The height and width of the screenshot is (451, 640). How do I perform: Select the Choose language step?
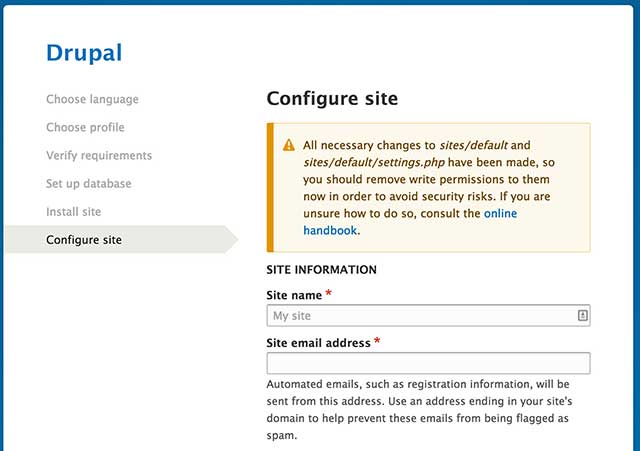point(92,99)
